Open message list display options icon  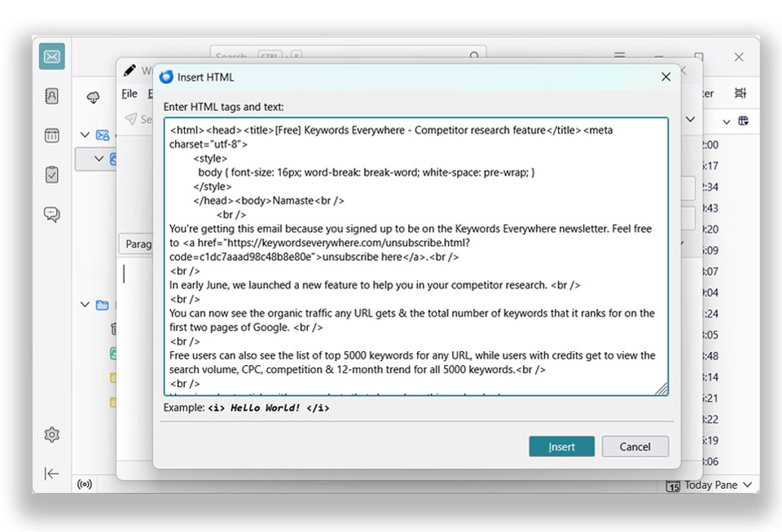pos(740,93)
